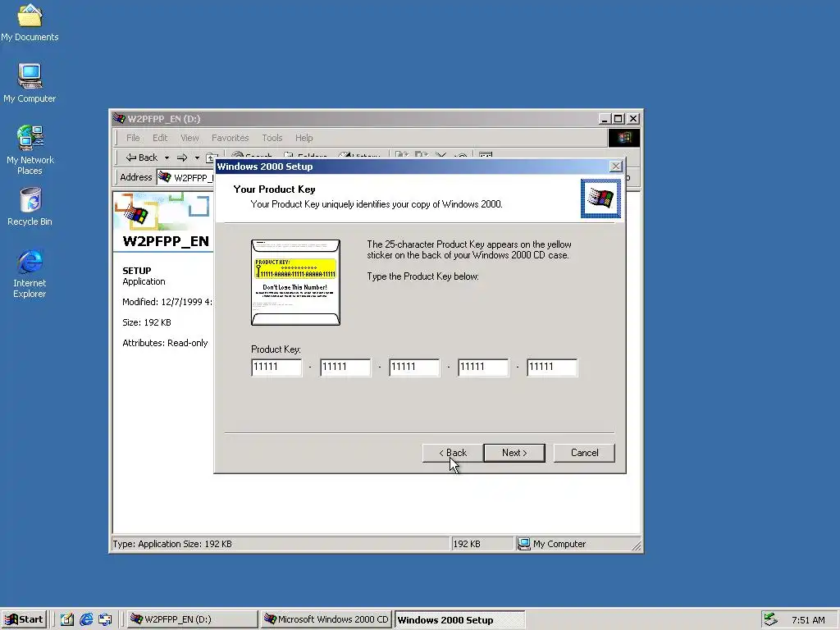Click Windows Setup logo icon in dialog
The image size is (840, 630).
click(x=600, y=199)
